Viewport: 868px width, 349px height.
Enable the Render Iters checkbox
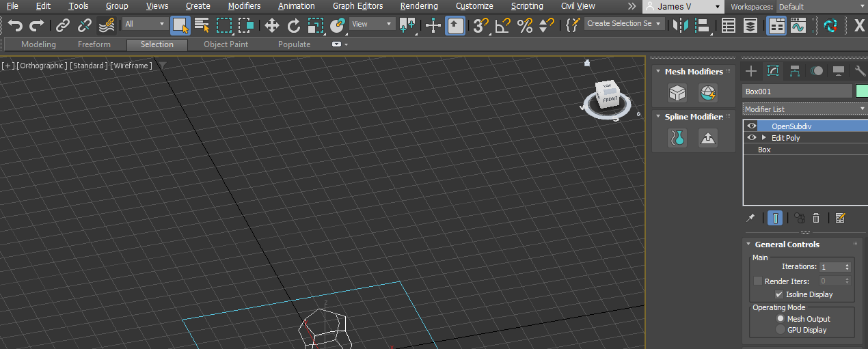758,281
